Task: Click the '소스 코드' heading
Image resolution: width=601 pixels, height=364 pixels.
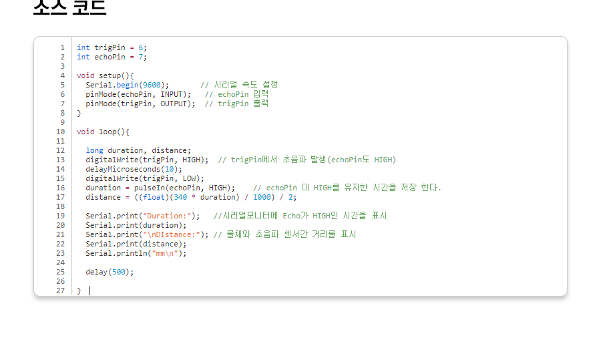Action: [x=69, y=7]
